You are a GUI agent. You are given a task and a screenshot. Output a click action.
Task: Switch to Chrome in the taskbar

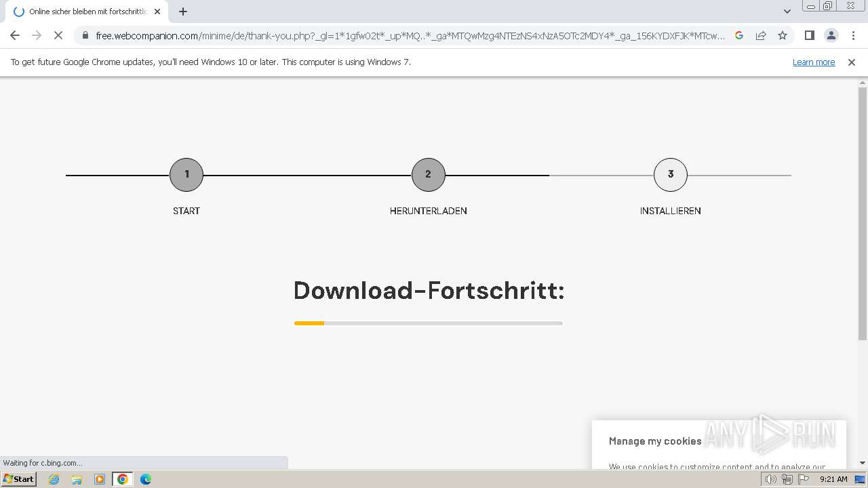click(123, 479)
